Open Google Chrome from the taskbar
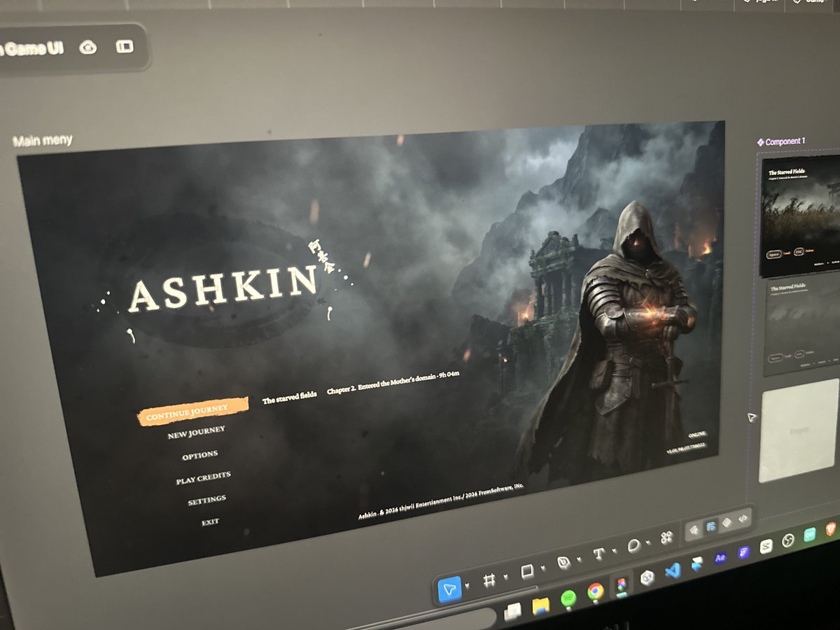 595,593
